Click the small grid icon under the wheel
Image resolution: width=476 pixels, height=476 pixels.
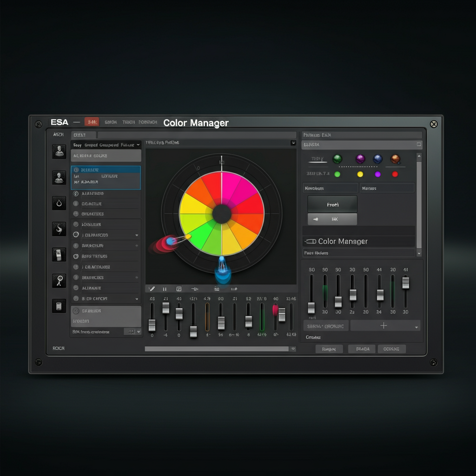pyautogui.click(x=217, y=289)
